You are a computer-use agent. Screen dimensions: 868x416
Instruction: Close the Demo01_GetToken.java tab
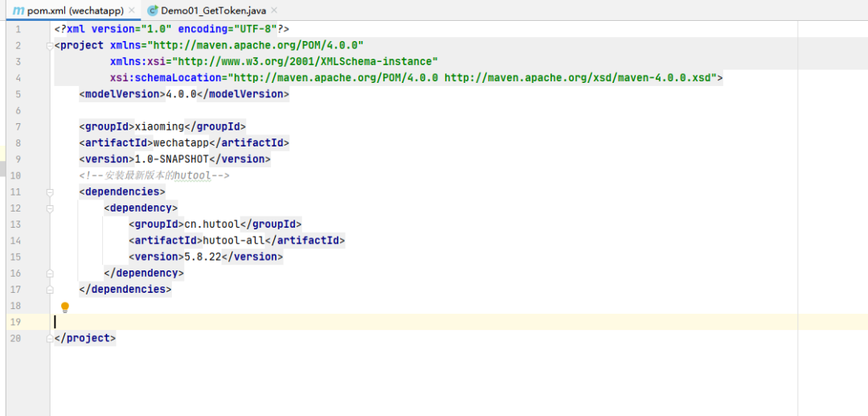275,10
